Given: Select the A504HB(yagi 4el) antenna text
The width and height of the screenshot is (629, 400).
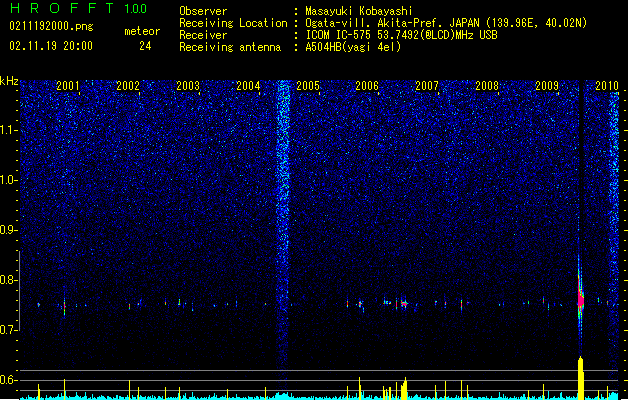Looking at the screenshot, I should tap(353, 47).
